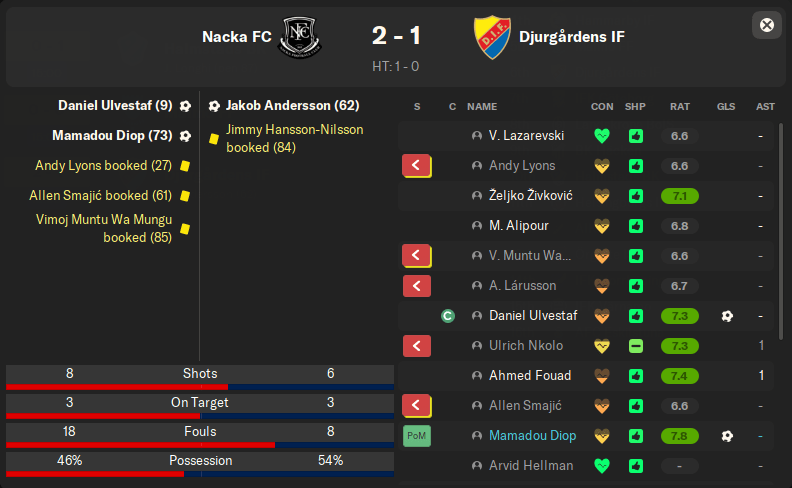Click the Djurgårdens IF club badge

(x=492, y=37)
